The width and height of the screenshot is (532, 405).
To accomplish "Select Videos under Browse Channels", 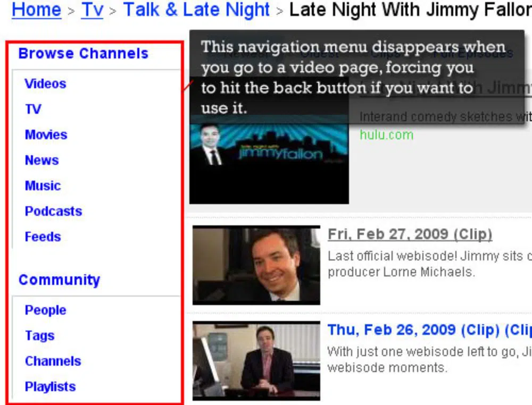I will 45,83.
